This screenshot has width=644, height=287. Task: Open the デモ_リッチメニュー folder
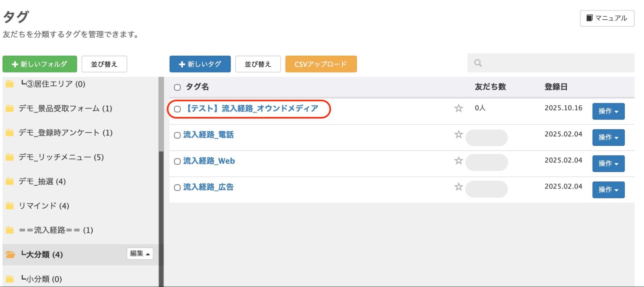click(61, 157)
